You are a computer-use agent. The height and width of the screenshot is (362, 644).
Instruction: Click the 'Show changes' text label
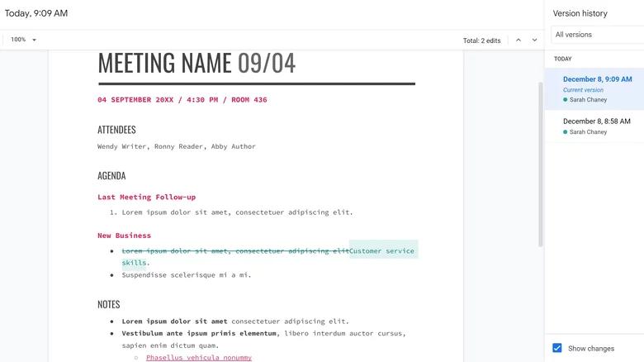591,349
